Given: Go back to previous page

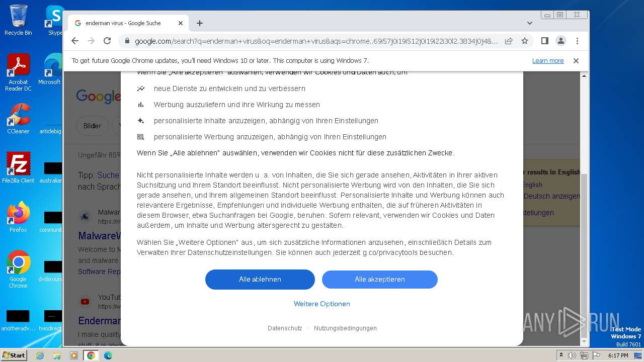Looking at the screenshot, I should 75,41.
